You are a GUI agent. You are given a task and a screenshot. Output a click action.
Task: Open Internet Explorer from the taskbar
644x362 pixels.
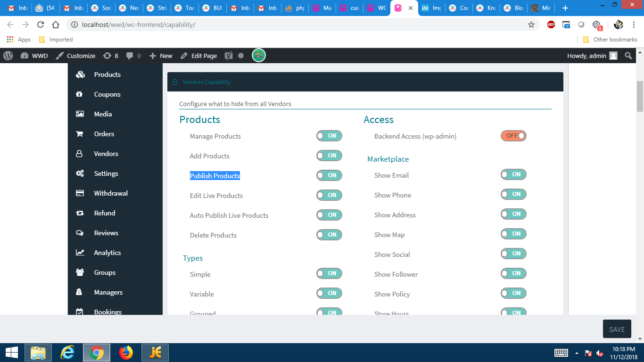pos(67,353)
